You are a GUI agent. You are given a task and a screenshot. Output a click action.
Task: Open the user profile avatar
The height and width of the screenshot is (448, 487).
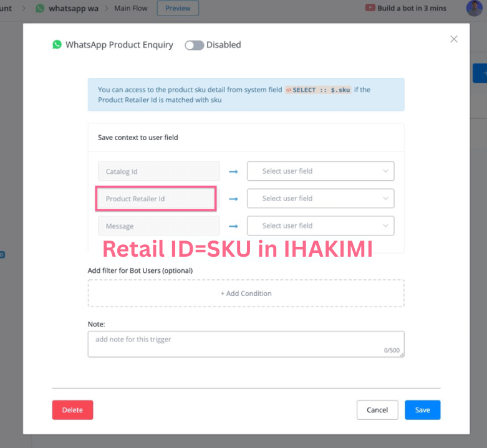point(474,8)
